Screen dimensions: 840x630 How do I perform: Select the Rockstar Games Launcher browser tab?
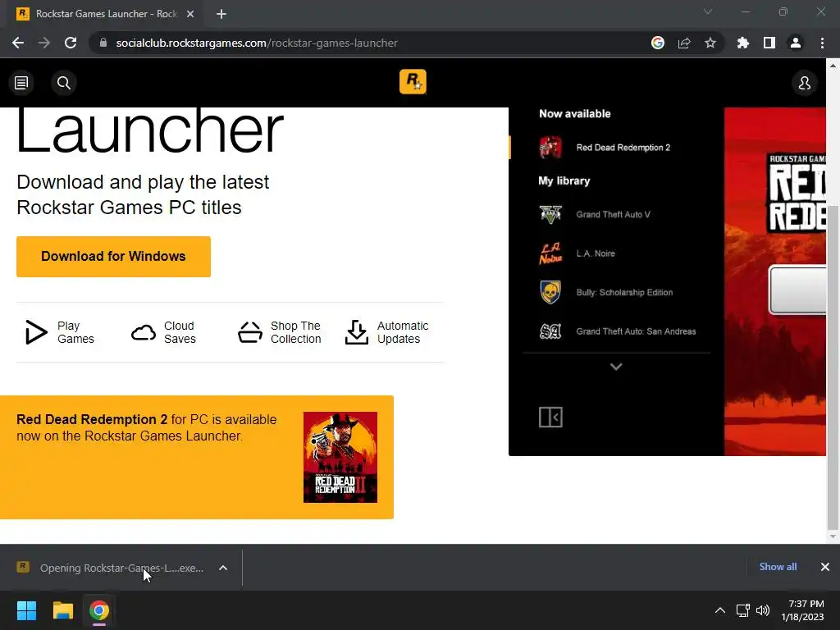click(106, 14)
